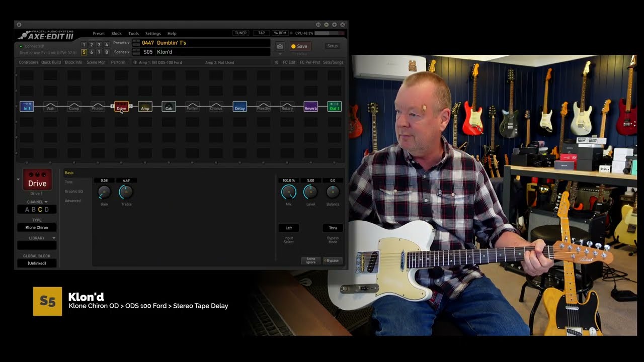Expand the LIBRARY dropdown
This screenshot has width=644, height=362.
54,238
